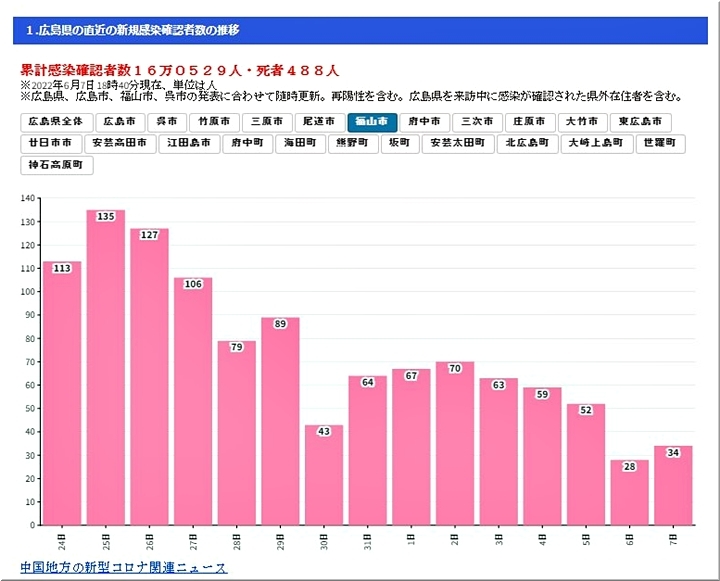Select the 神石高原町 button
Image resolution: width=720 pixels, height=581 pixels.
57,165
